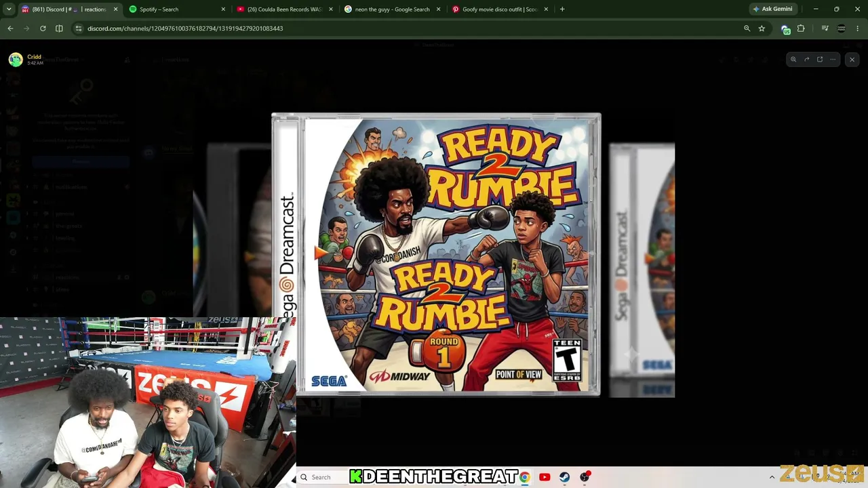868x488 pixels.
Task: Open Cridd's avatar in the viewer header
Action: [15, 60]
